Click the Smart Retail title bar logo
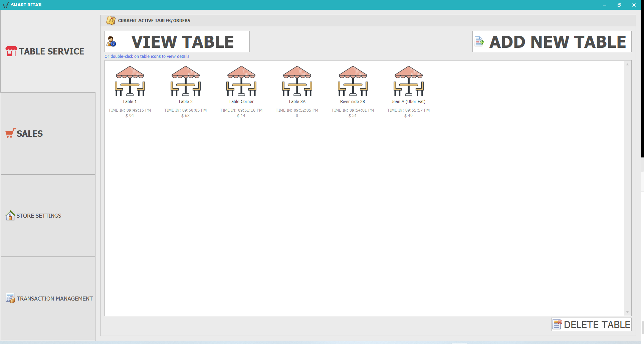 click(6, 5)
